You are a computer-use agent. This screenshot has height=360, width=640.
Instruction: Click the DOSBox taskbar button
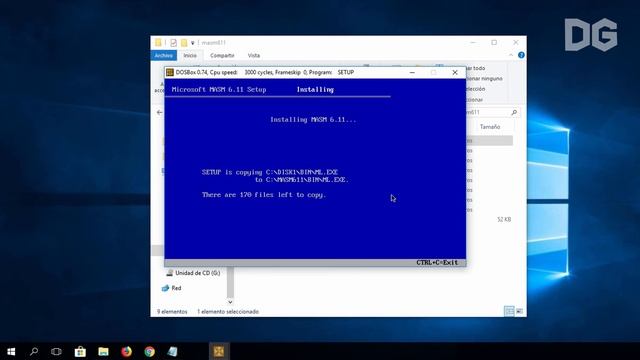(219, 351)
